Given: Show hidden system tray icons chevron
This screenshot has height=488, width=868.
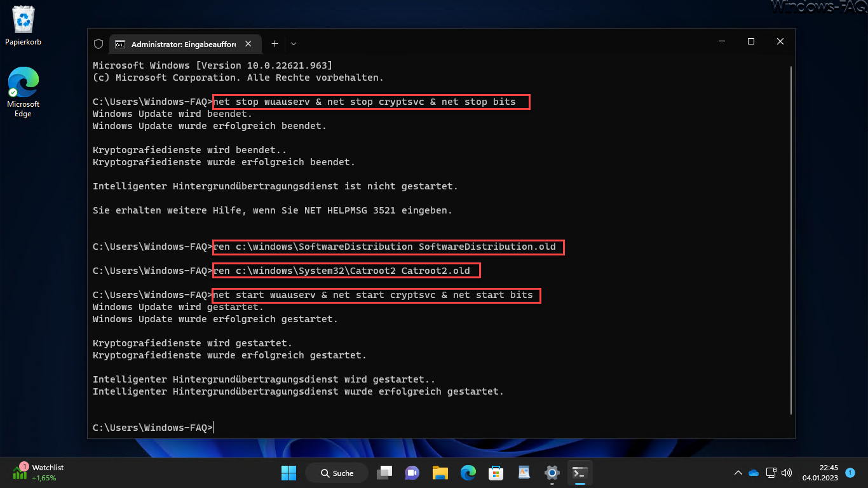Looking at the screenshot, I should coord(738,473).
